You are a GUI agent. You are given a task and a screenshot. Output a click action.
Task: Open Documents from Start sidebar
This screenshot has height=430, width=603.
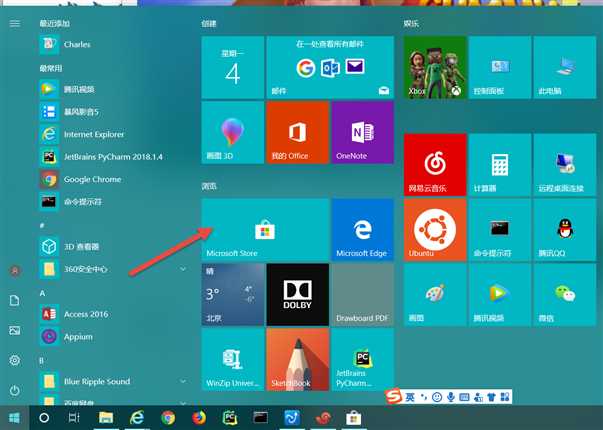click(x=15, y=300)
